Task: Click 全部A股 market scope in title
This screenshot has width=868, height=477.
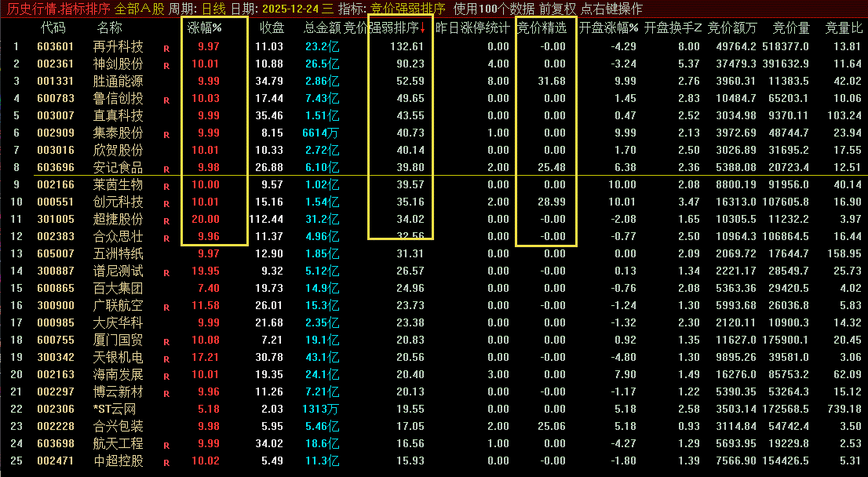Action: pyautogui.click(x=140, y=9)
